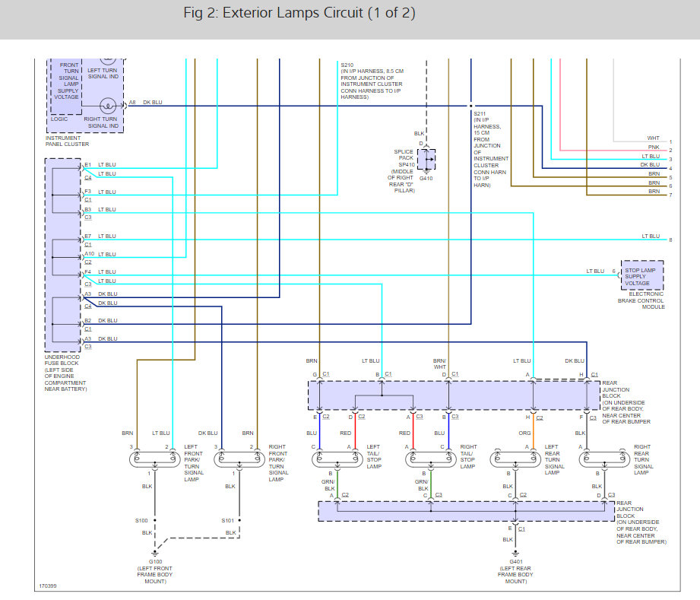700x600 pixels.
Task: Click the Instrument Panel Cluster label
Action: 67,141
